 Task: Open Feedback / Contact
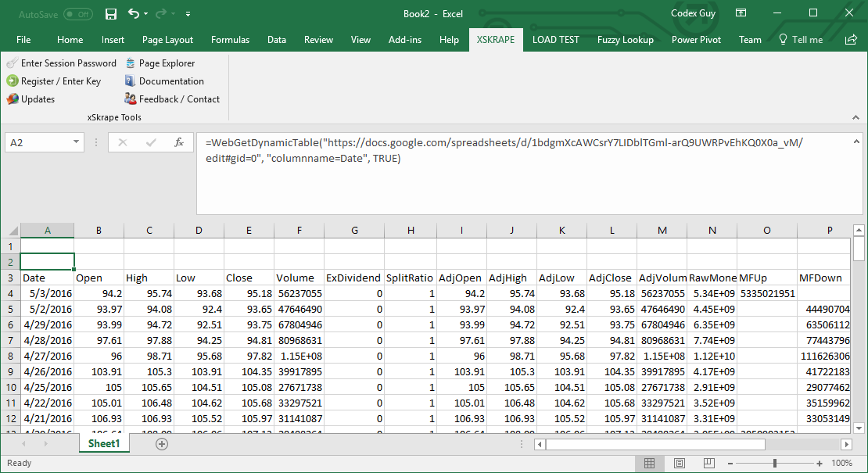tap(172, 99)
